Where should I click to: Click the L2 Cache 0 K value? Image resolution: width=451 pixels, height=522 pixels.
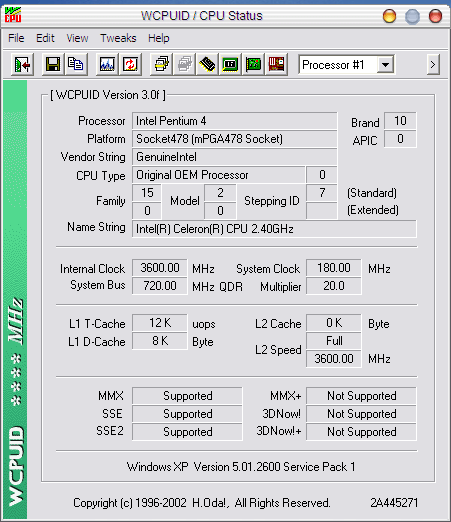[x=334, y=323]
